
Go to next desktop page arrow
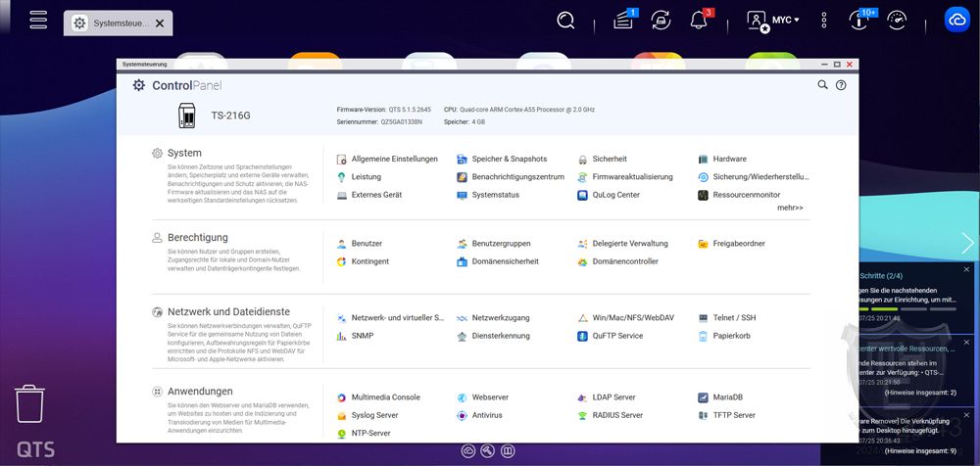coord(968,243)
